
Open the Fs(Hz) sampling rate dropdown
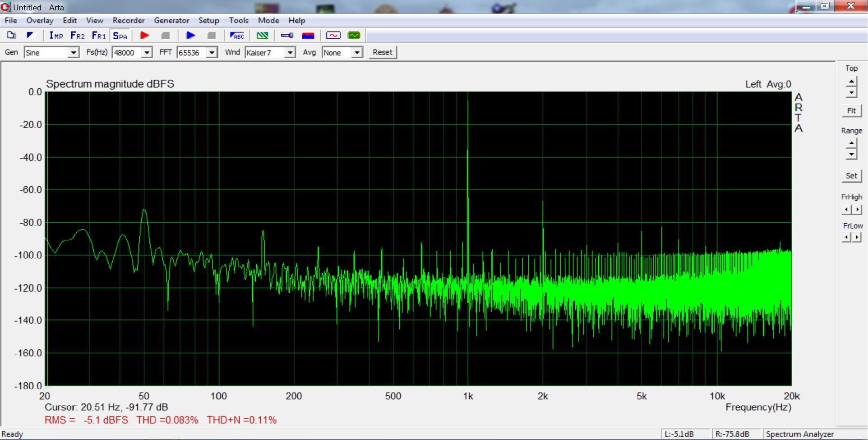[147, 53]
